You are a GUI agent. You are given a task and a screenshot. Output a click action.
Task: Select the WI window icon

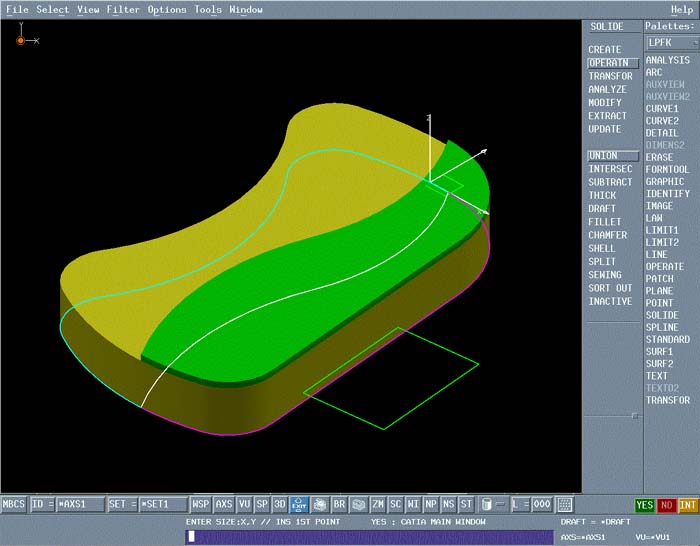pyautogui.click(x=413, y=505)
